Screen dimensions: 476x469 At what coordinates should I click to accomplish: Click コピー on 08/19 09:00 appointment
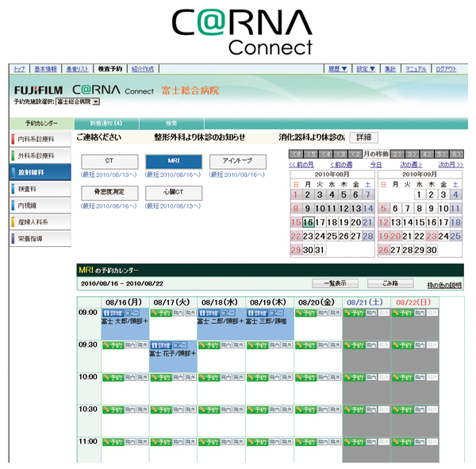(x=277, y=313)
